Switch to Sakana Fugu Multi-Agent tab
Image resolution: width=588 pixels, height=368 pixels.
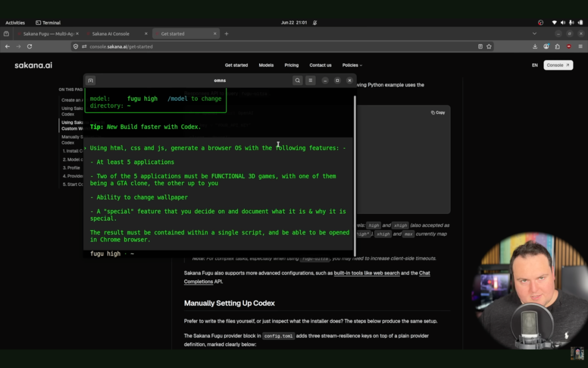click(48, 34)
